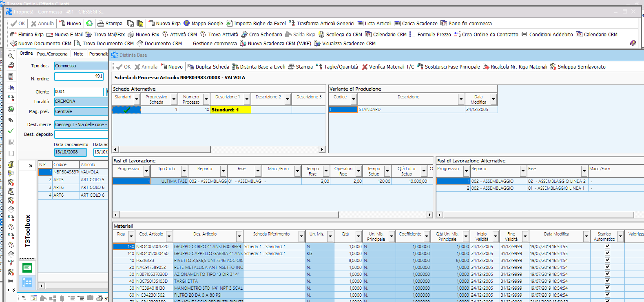Click Nuovo in Commessa toolbar
The width and height of the screenshot is (644, 302).
[x=70, y=23]
